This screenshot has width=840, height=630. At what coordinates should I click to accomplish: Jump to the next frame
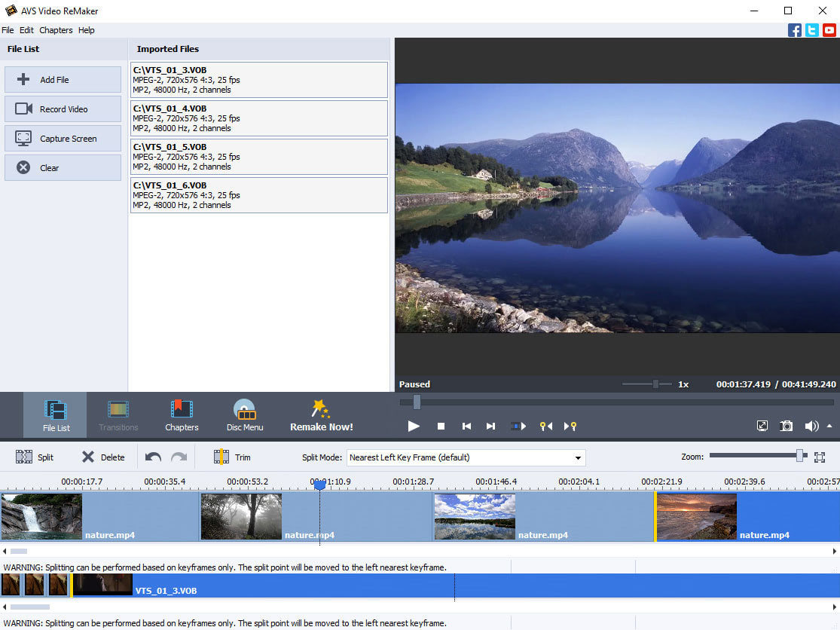click(x=490, y=426)
